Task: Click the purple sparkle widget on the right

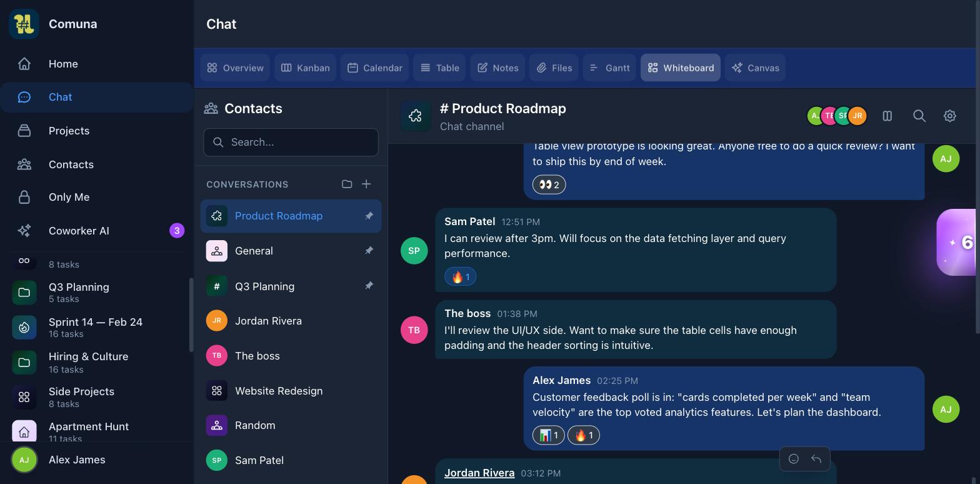Action: 957,242
